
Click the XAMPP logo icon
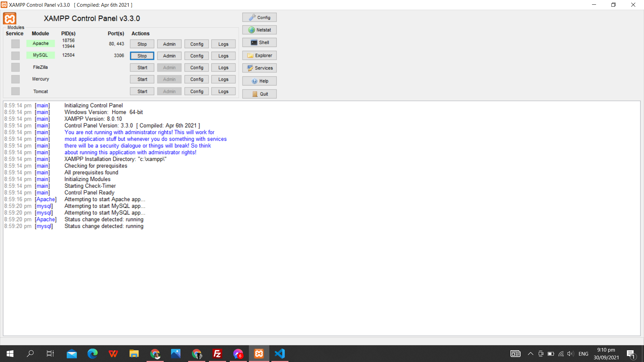[x=10, y=18]
